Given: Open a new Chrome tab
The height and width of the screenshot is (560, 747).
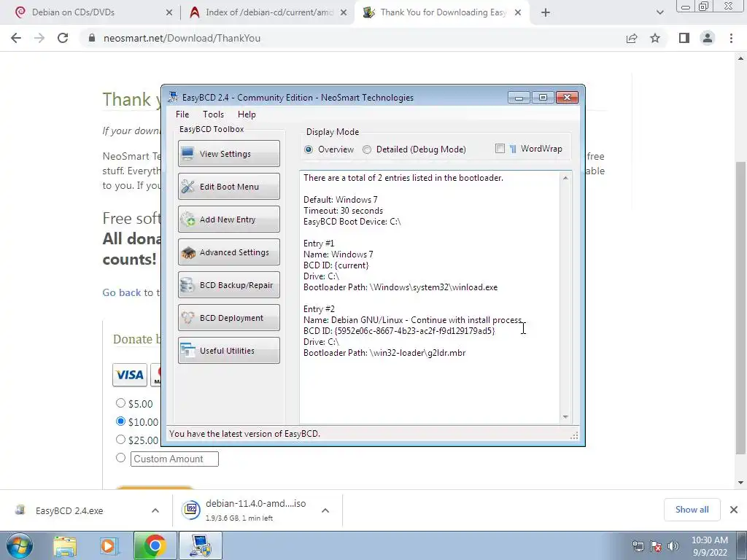Looking at the screenshot, I should pos(546,13).
